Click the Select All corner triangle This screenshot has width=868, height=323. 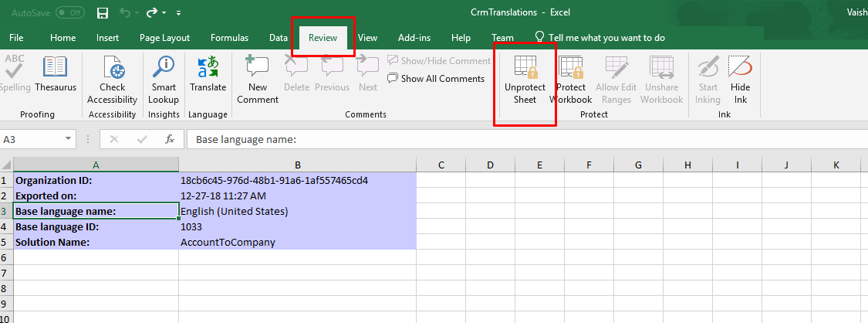click(6, 165)
